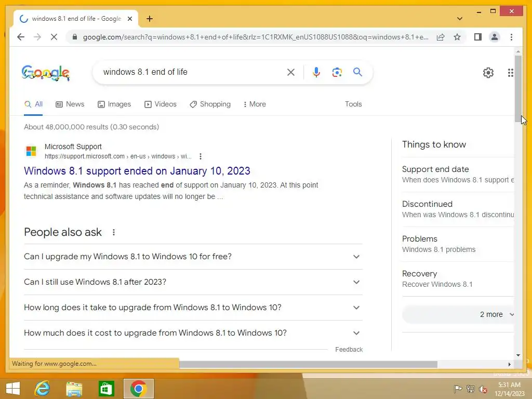This screenshot has width=532, height=399.
Task: Switch to the News tab
Action: pos(70,104)
